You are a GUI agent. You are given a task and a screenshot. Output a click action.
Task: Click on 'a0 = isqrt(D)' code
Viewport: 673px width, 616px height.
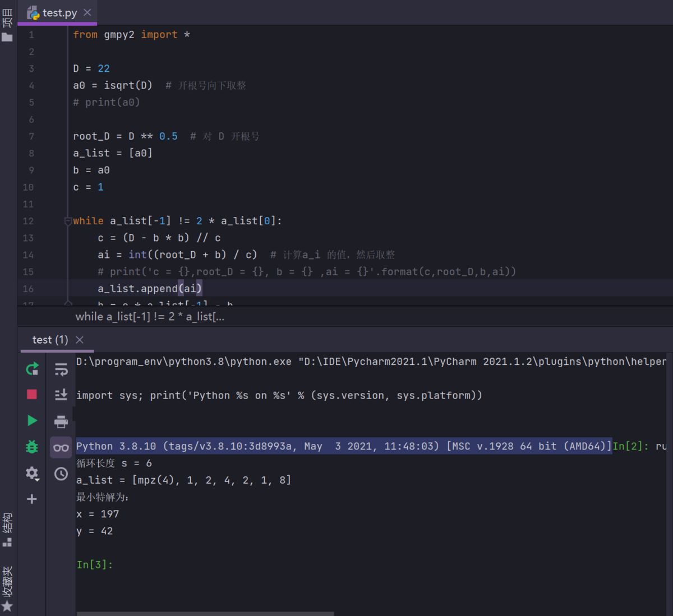pos(113,85)
